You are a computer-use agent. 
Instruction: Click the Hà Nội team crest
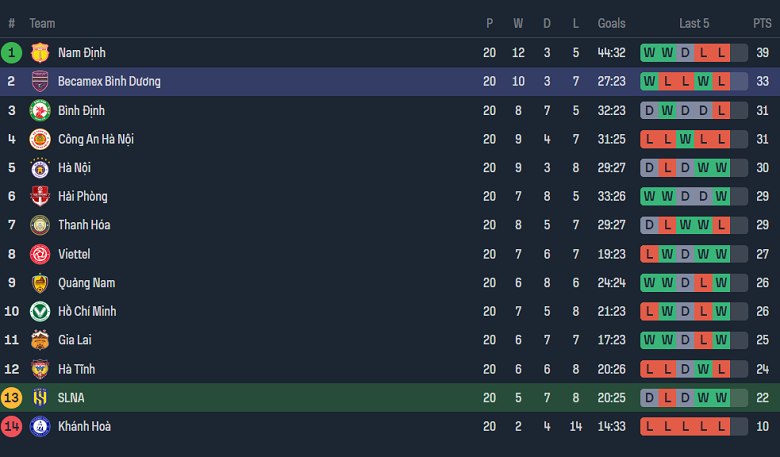(40, 168)
